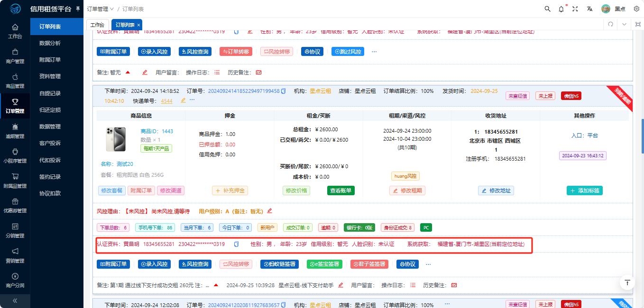
Task: Open 分销管理 in the left sidebar
Action: [15, 230]
